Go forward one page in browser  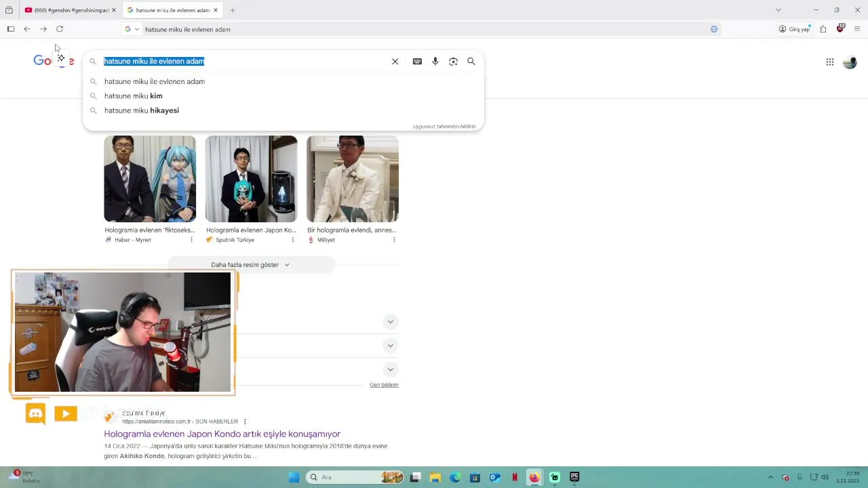click(x=43, y=29)
